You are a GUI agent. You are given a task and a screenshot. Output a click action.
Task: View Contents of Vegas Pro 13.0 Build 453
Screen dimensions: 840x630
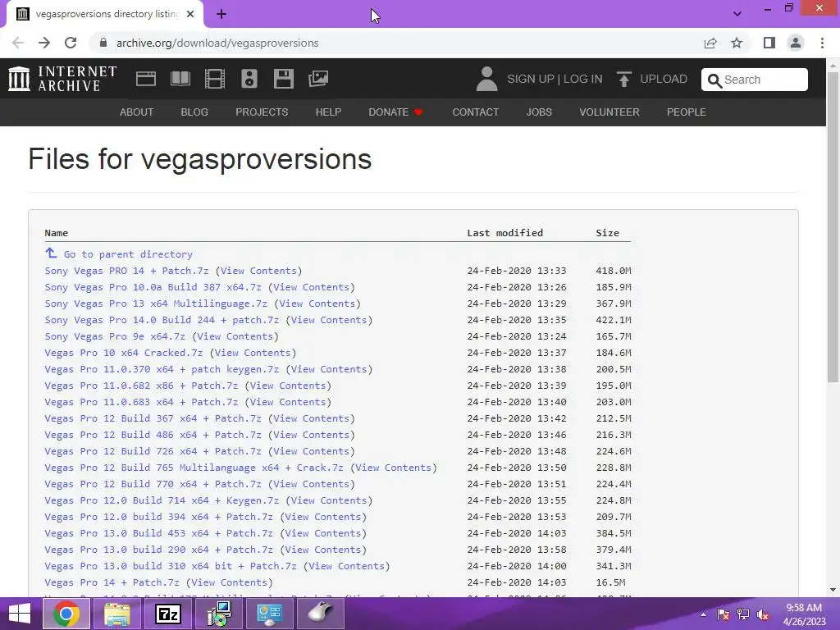click(x=323, y=533)
